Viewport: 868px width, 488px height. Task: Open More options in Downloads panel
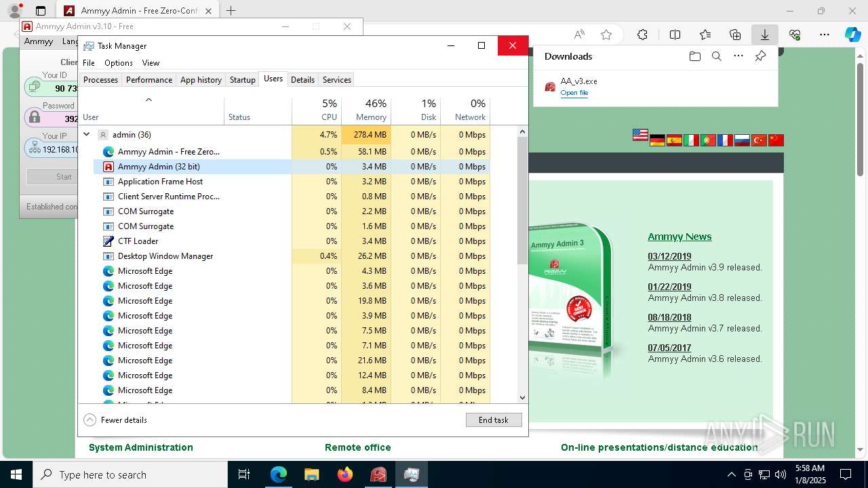(x=738, y=56)
